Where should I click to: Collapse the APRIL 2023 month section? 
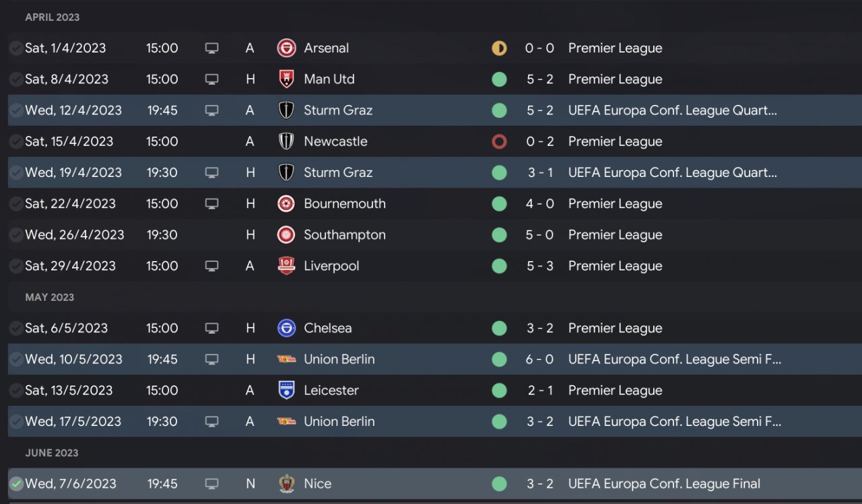click(x=52, y=17)
